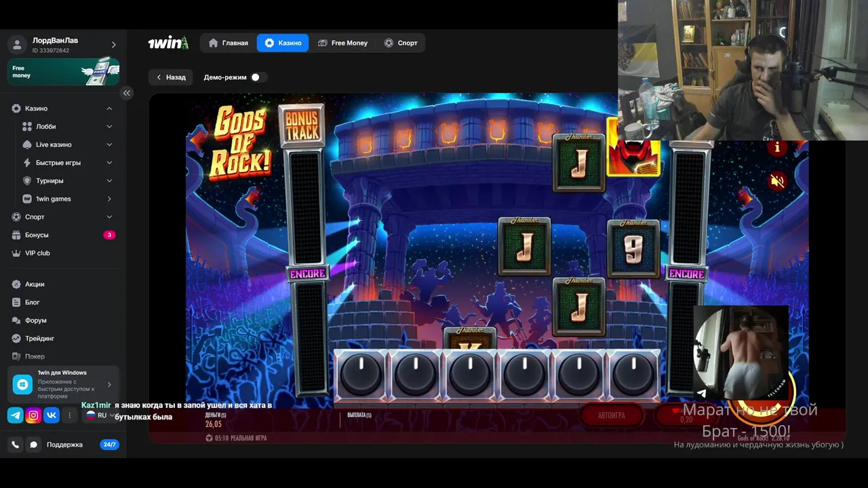Click the ДЕНЬГИ balance value 26,05
This screenshot has width=868, height=488.
coord(214,424)
